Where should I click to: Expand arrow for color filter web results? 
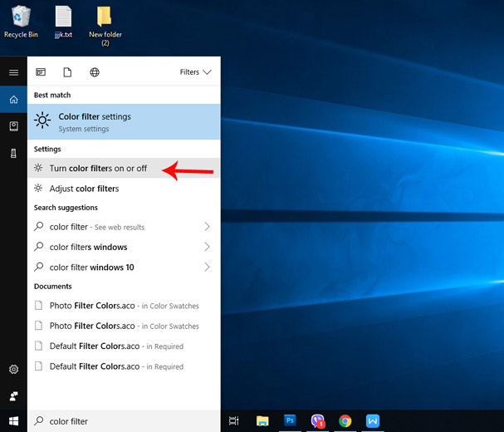point(207,227)
